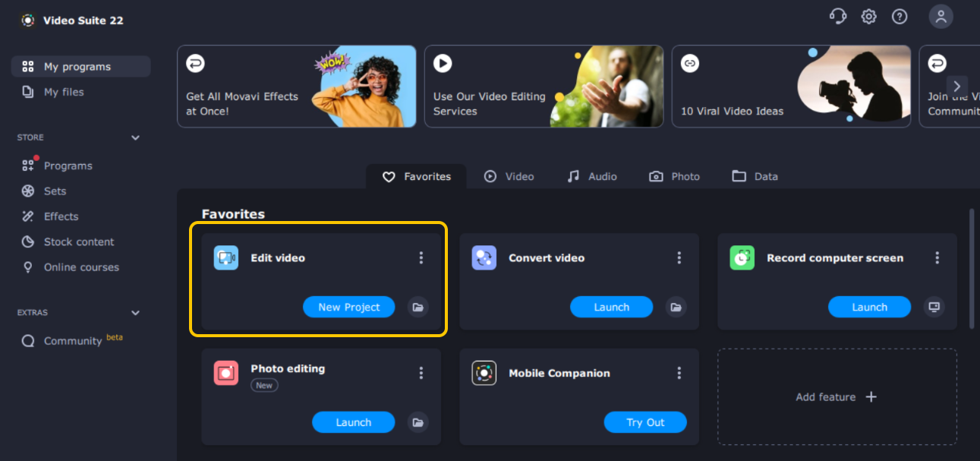Switch to the Audio tab
This screenshot has width=980, height=461.
point(592,176)
